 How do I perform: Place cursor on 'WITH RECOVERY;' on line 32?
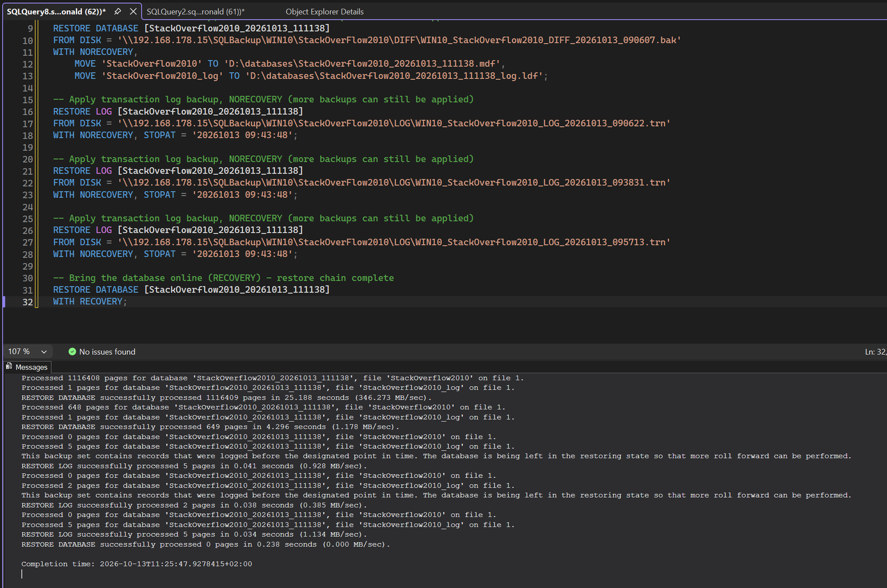(90, 301)
